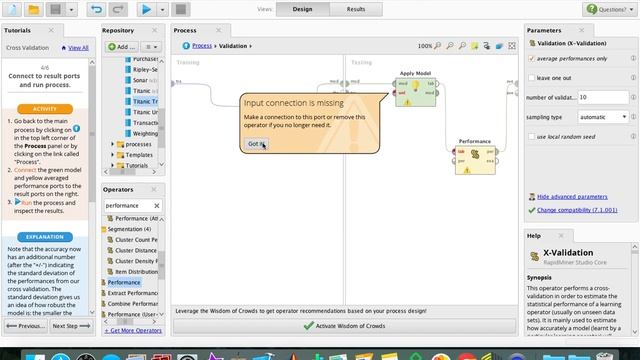Dismiss the warning with Got it button
This screenshot has height=360, width=640.
256,144
